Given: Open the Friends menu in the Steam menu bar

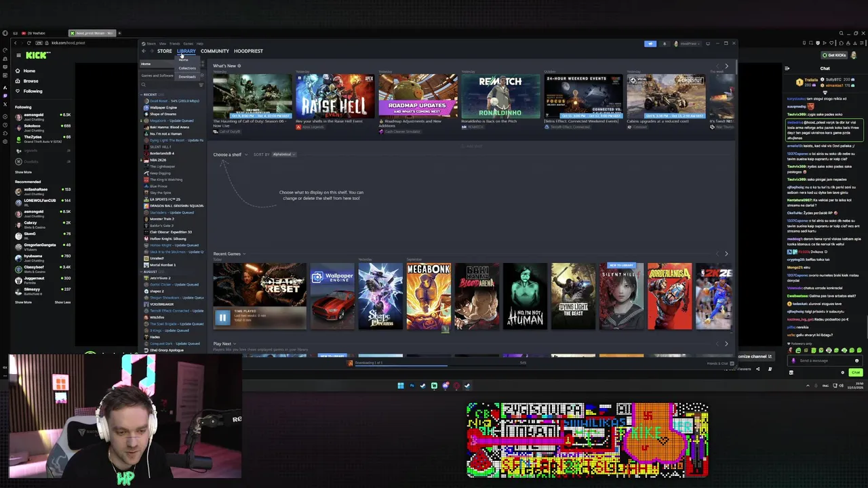Looking at the screenshot, I should tap(176, 43).
